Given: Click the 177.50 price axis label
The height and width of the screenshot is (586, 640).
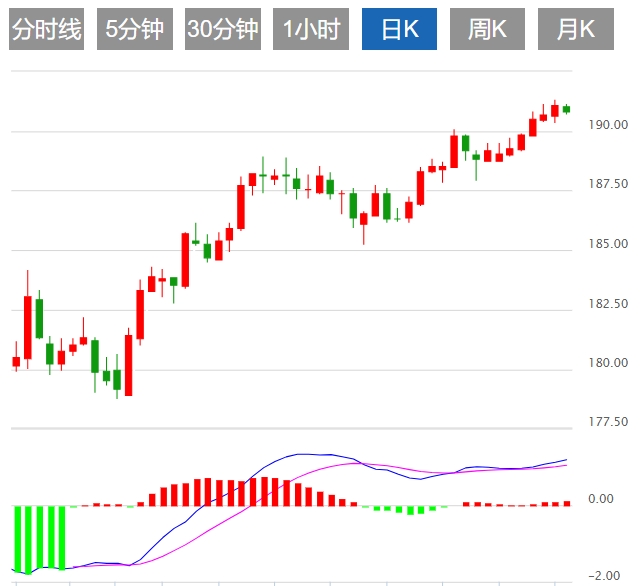Looking at the screenshot, I should (x=609, y=422).
